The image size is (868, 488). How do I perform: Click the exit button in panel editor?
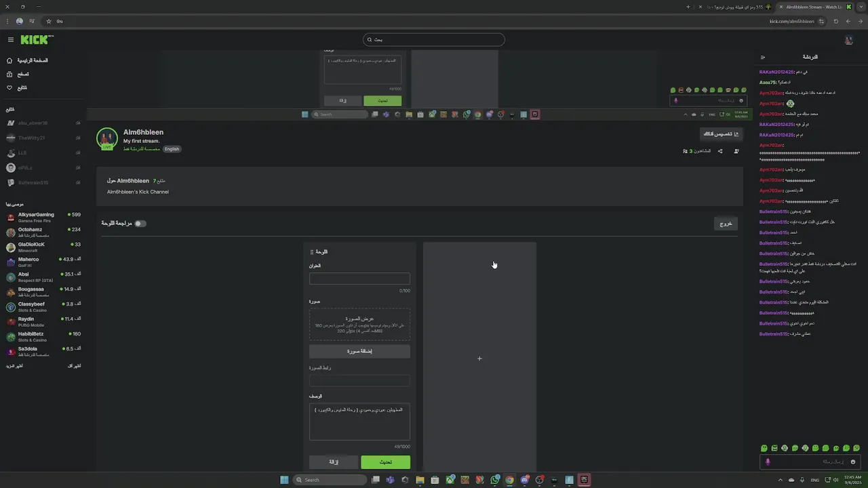726,224
